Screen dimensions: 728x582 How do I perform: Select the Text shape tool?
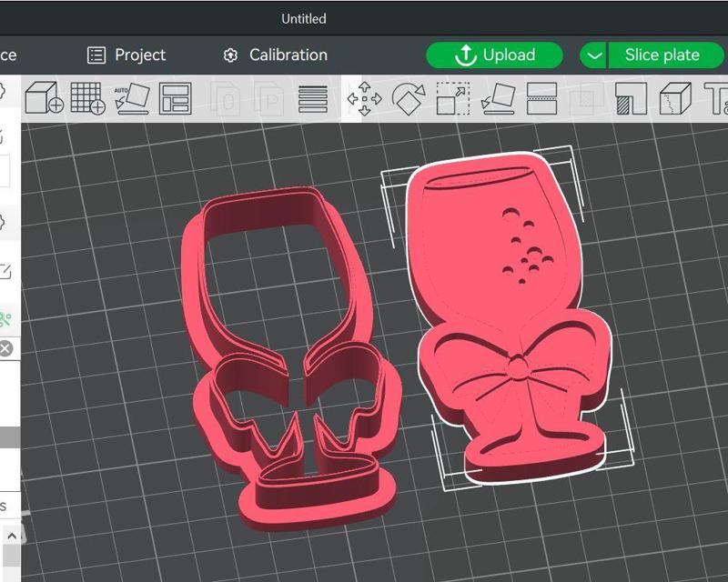tap(716, 98)
